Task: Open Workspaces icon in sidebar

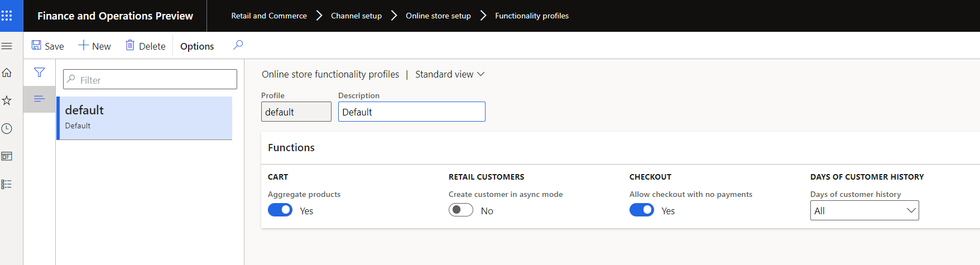Action: (7, 156)
